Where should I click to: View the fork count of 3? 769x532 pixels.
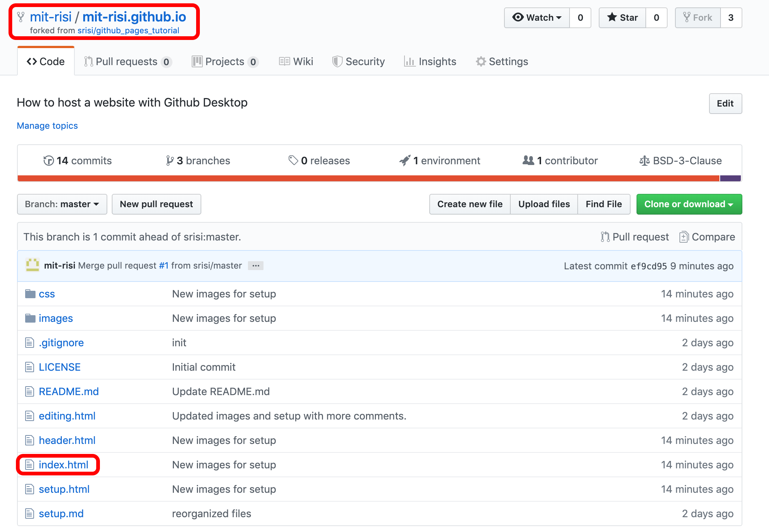click(731, 18)
